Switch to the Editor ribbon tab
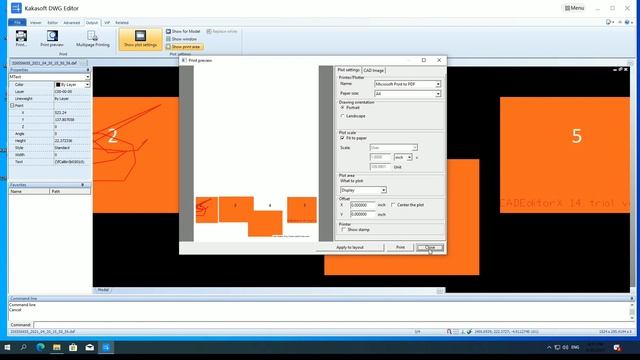 pyautogui.click(x=53, y=22)
